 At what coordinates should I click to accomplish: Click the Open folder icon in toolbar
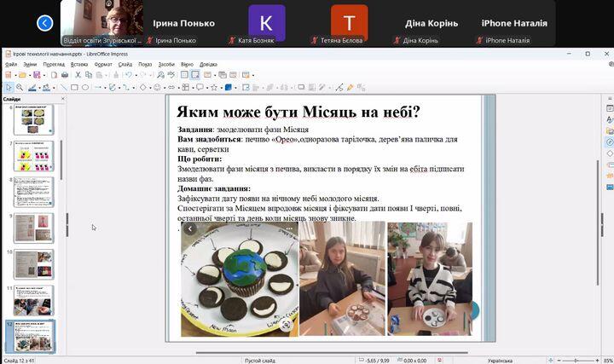pos(22,75)
